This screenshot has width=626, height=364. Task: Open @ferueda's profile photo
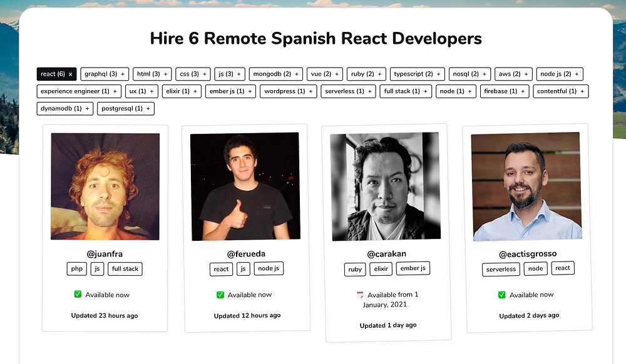pyautogui.click(x=245, y=186)
